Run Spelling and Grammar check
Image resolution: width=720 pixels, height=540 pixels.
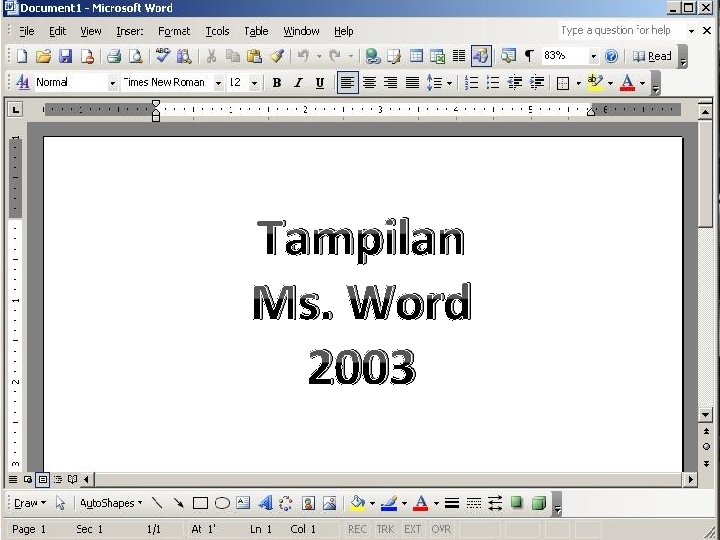[x=163, y=56]
